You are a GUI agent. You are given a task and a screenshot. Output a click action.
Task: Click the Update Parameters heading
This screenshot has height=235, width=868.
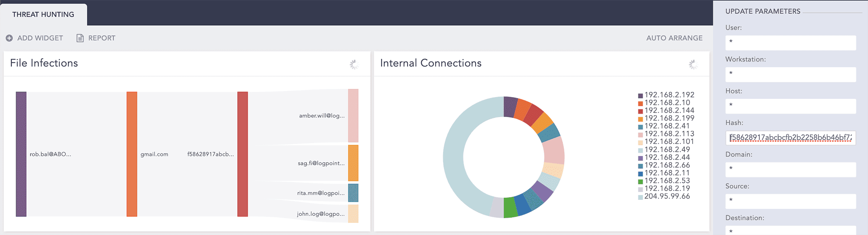[763, 11]
